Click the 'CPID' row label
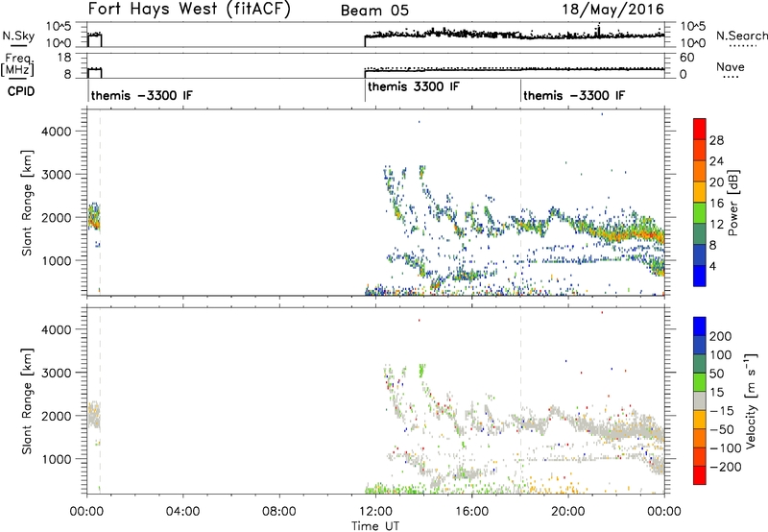This screenshot has height=532, width=768. pos(21,91)
